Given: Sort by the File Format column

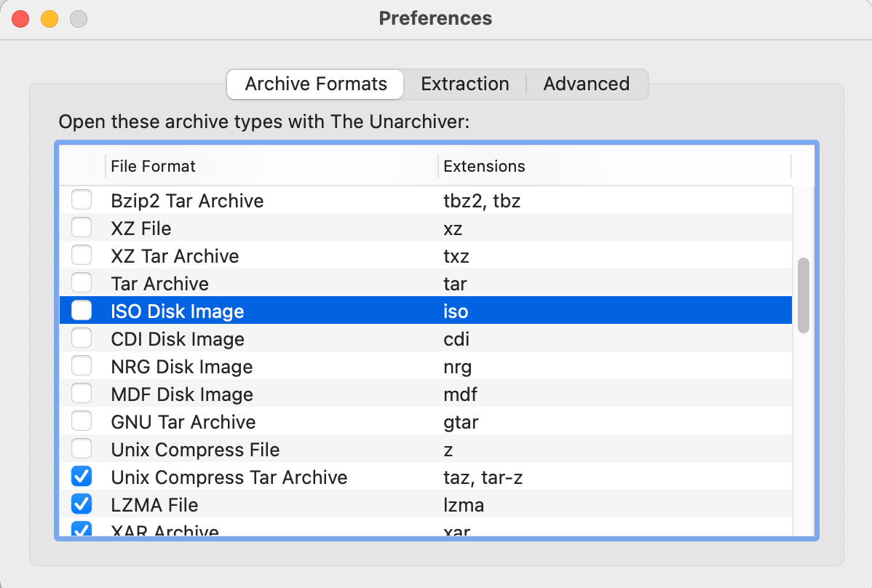Looking at the screenshot, I should (x=153, y=166).
